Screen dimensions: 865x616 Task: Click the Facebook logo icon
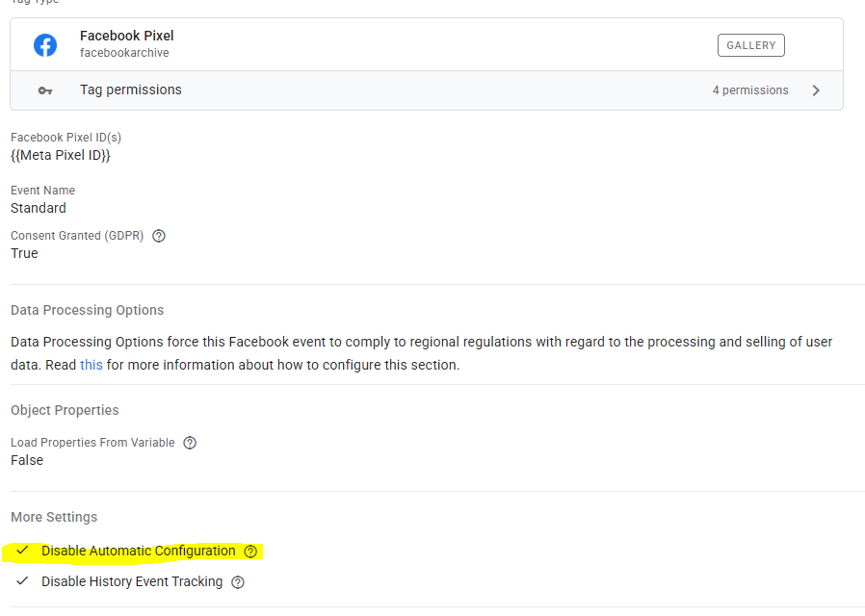tap(45, 44)
